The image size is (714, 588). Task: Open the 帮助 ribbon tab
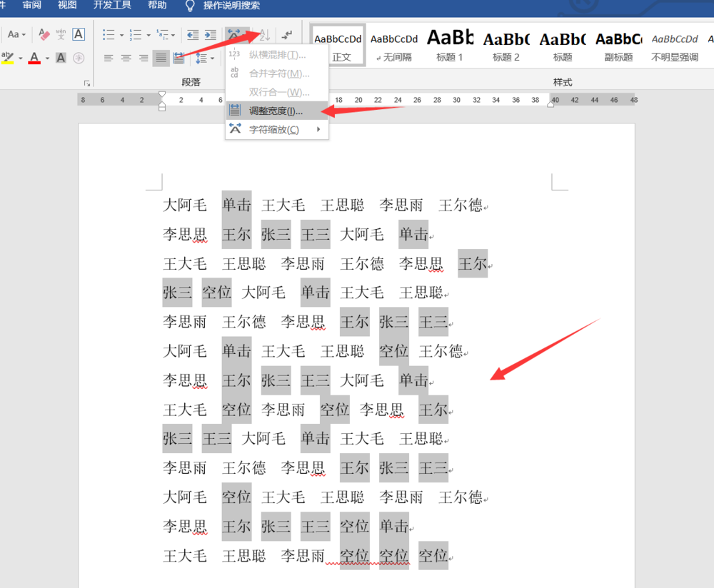(157, 6)
